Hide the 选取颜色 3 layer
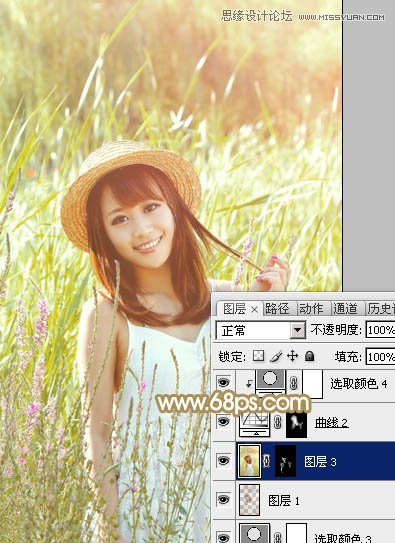This screenshot has width=395, height=543. coord(224,537)
